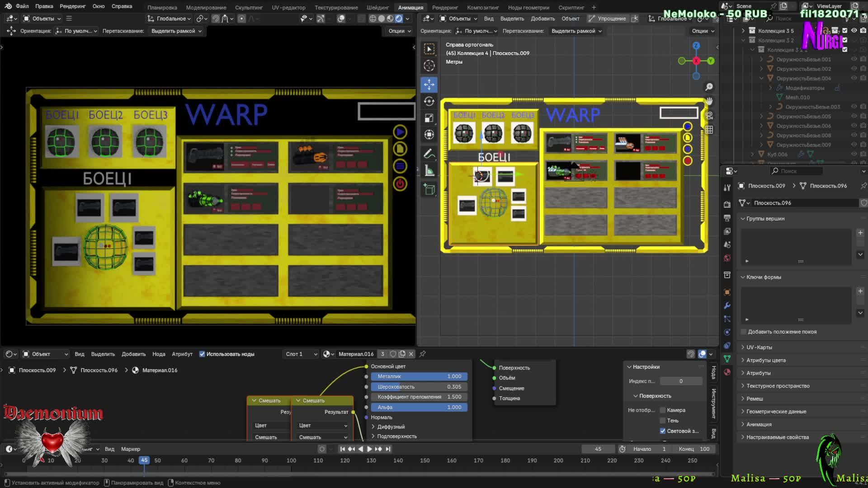
Task: Select the 3D Cursor tool
Action: click(x=429, y=66)
